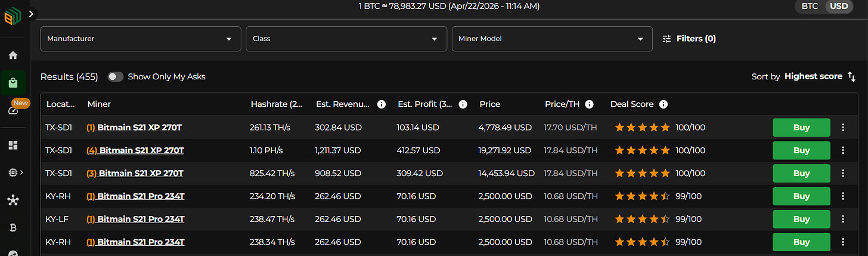868x256 pixels.
Task: Open the home icon in sidebar
Action: click(x=13, y=55)
